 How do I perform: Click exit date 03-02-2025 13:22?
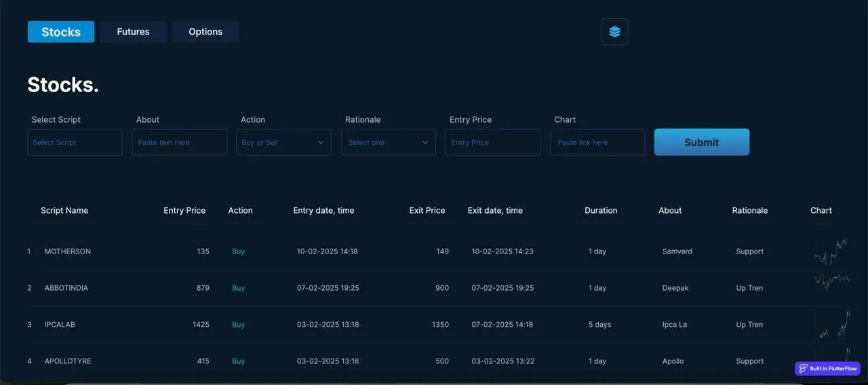point(503,361)
